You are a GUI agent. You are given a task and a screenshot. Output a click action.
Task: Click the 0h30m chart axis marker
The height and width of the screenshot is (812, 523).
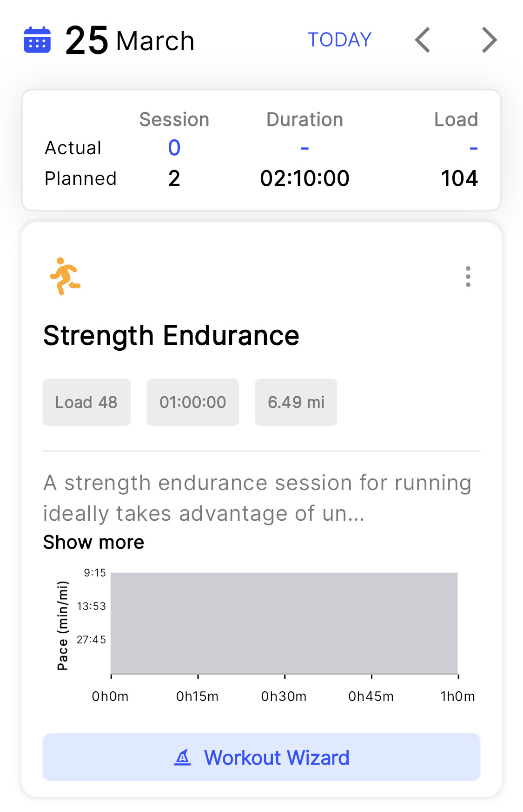[x=284, y=696]
